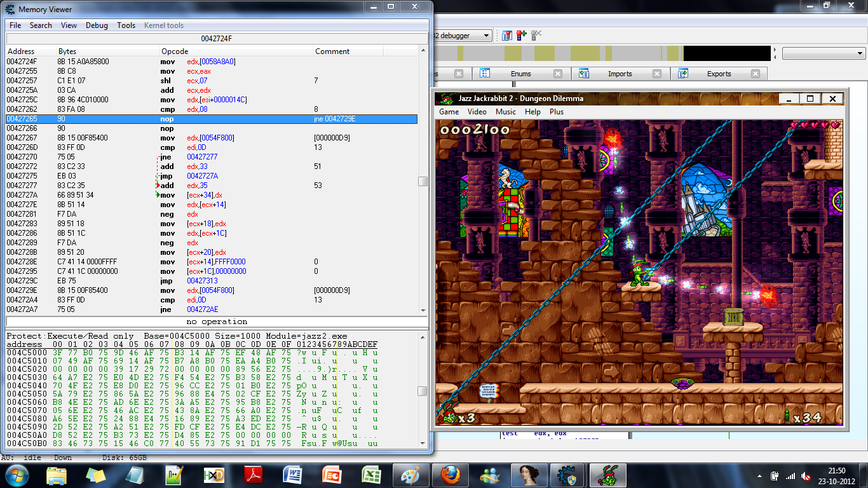Select the jmp 0042727A instruction row
The height and width of the screenshot is (488, 868).
[x=212, y=176]
